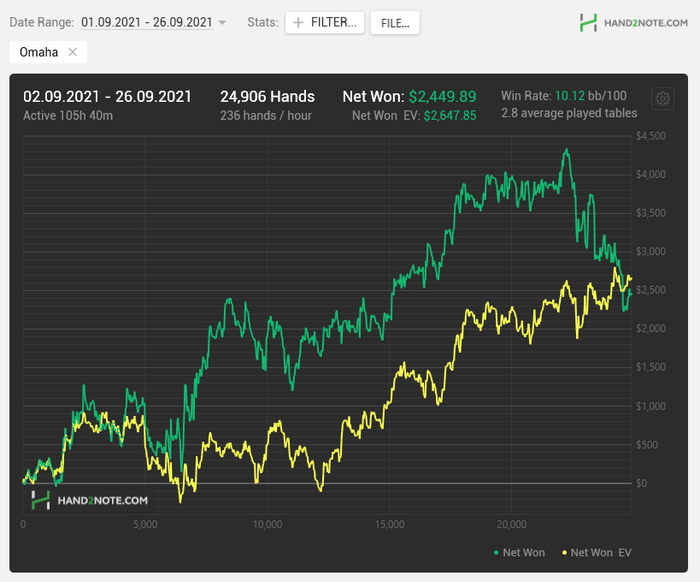This screenshot has width=700, height=582.
Task: Click the 20,000 x-axis label
Action: 512,524
